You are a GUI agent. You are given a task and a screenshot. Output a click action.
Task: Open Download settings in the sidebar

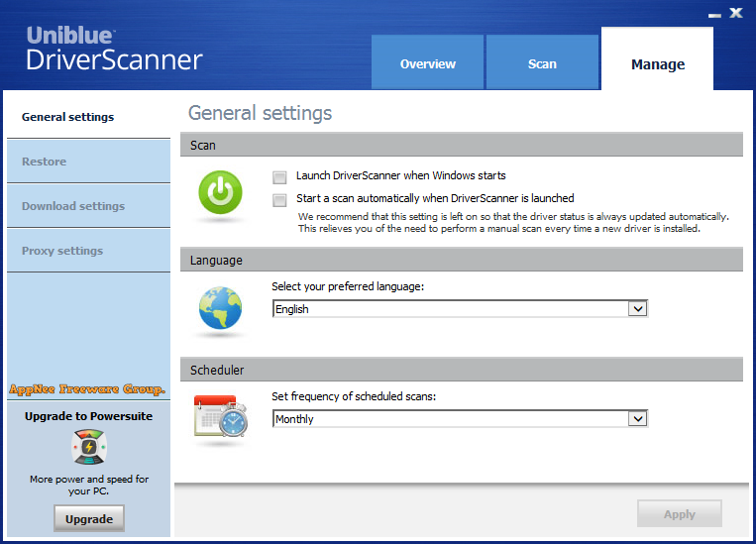[89, 206]
